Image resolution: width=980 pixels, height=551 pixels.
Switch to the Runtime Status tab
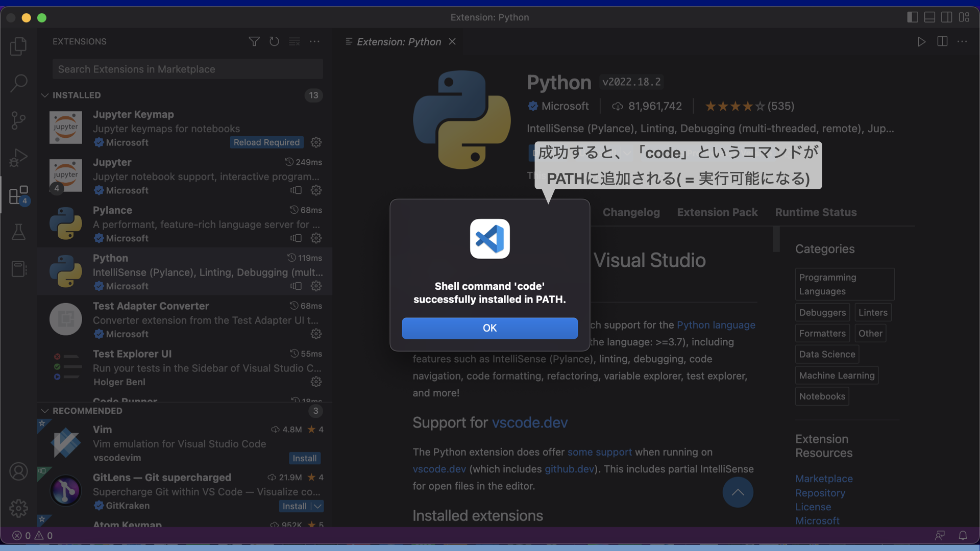(816, 212)
